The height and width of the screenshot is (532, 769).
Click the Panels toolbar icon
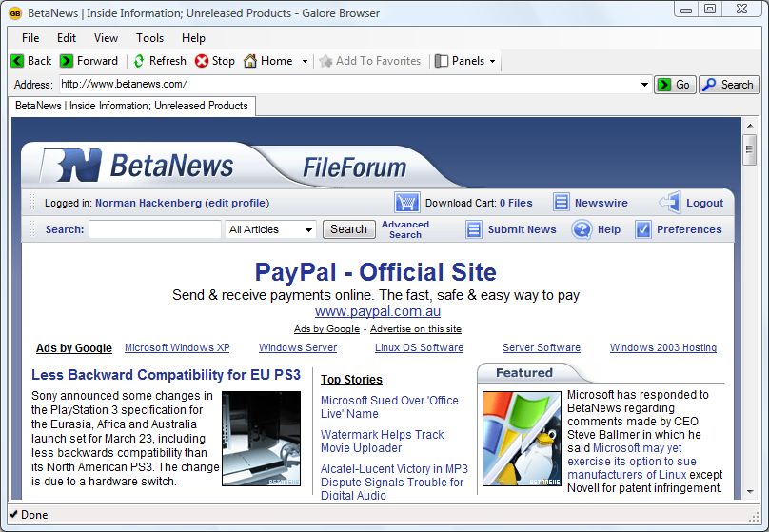pos(442,61)
